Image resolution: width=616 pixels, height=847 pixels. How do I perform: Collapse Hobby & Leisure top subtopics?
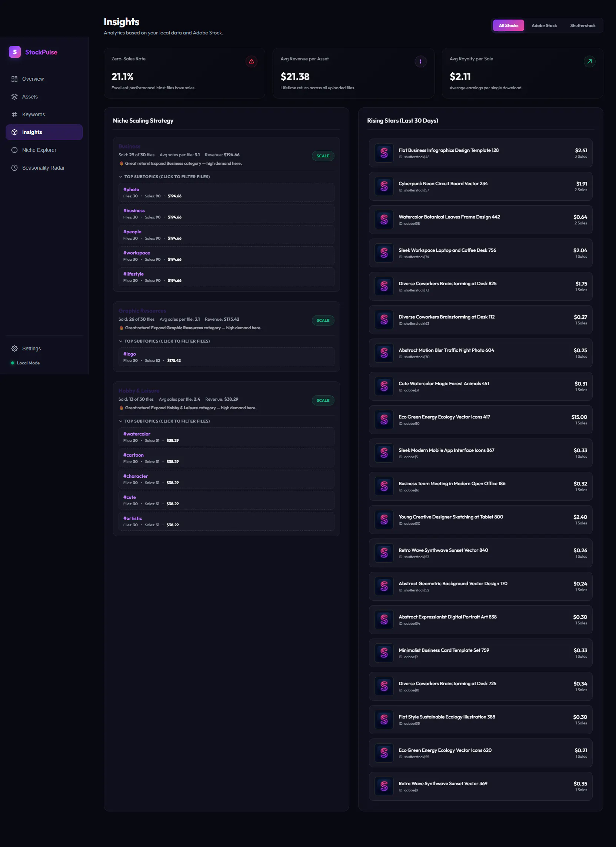click(x=164, y=421)
